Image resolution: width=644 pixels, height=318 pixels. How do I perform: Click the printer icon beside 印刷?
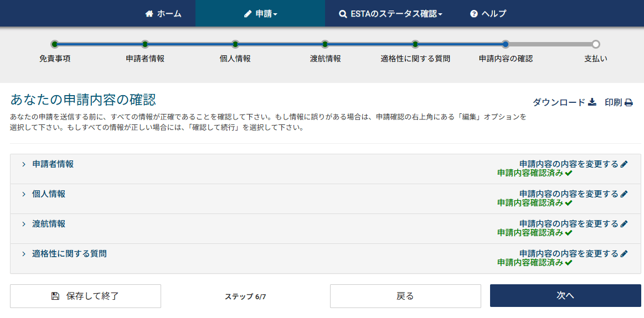tap(628, 102)
